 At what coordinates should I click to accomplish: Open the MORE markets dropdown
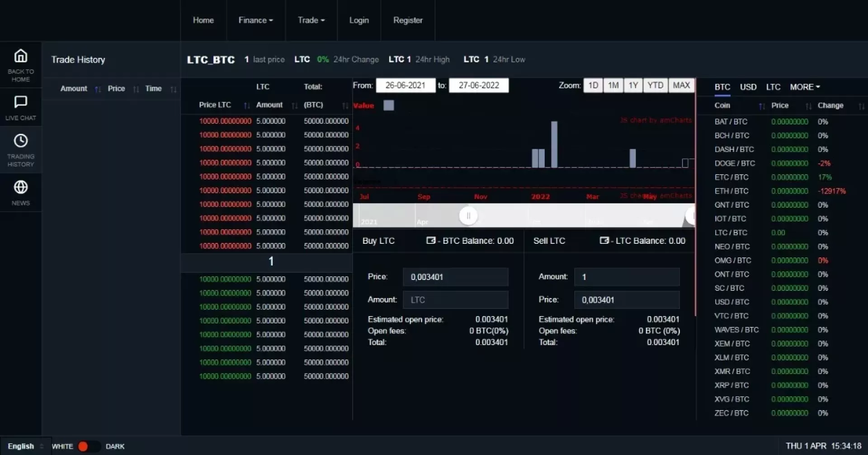[805, 87]
